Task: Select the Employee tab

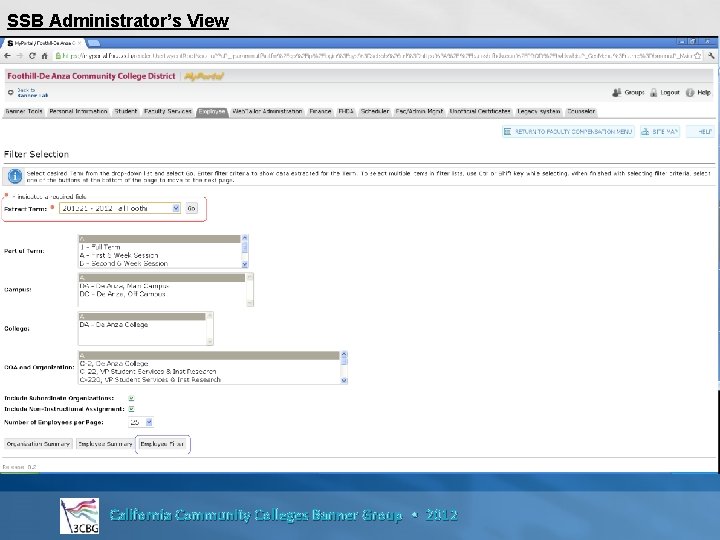Action: click(x=212, y=112)
